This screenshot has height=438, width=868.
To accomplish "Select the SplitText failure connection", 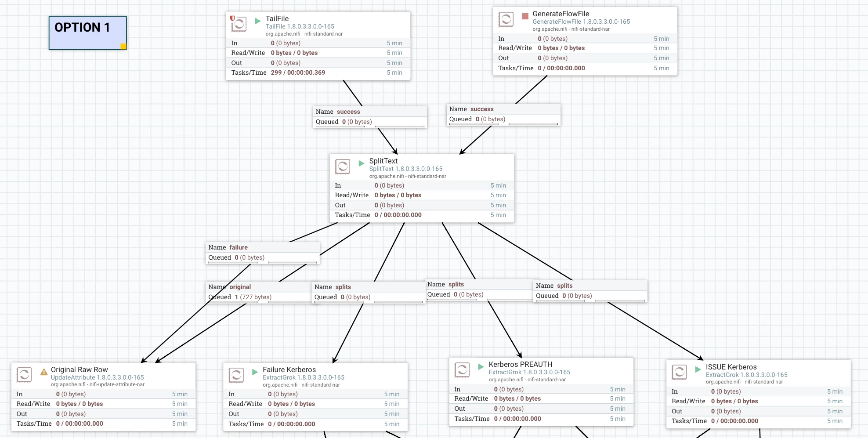I will (x=263, y=253).
